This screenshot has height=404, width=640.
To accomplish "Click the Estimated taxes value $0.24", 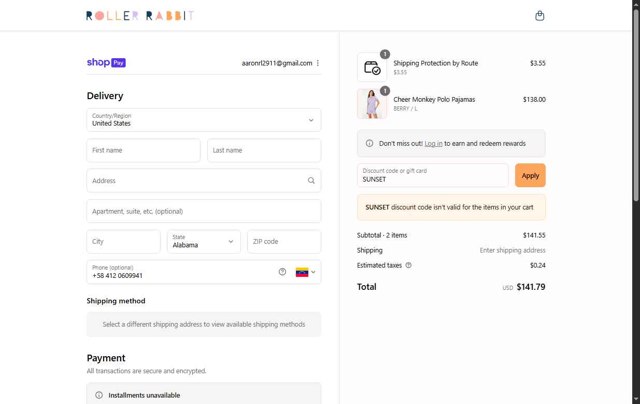I will (538, 265).
